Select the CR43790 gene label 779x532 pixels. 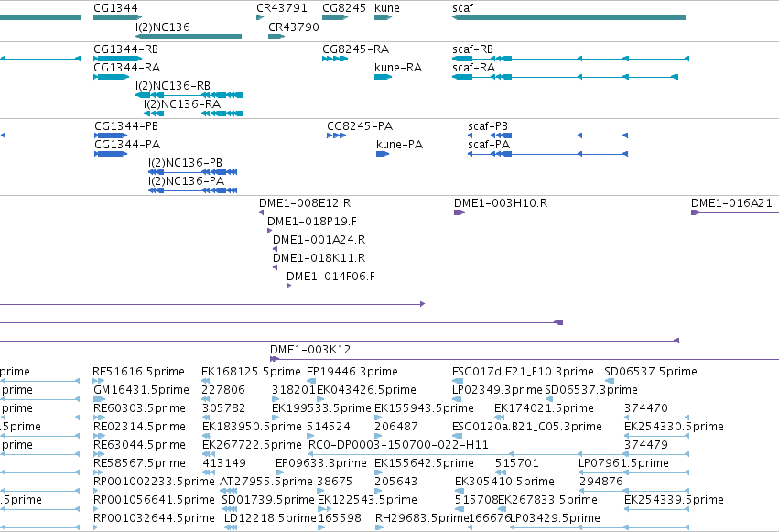(294, 27)
